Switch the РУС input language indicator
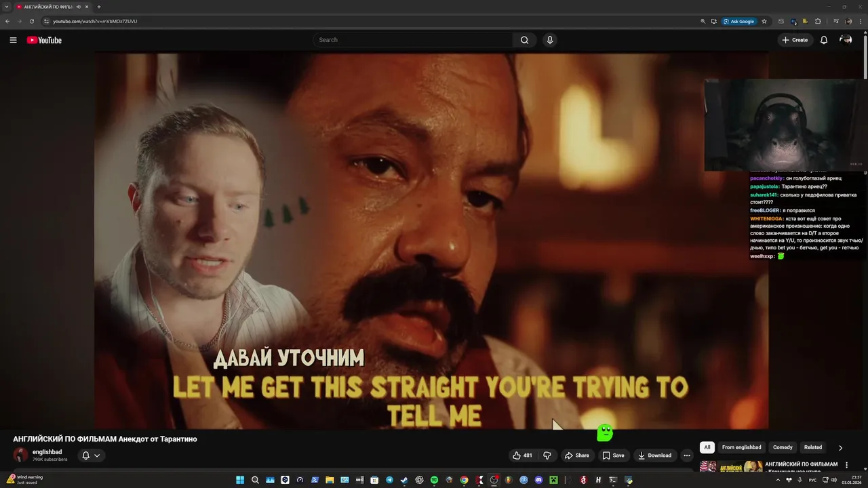Image resolution: width=868 pixels, height=488 pixels. pyautogui.click(x=813, y=480)
